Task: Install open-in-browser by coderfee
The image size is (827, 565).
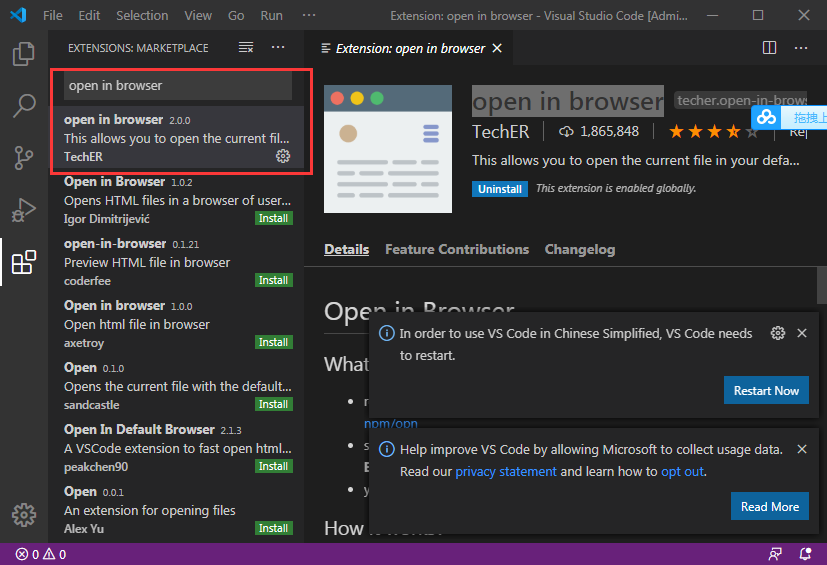Action: pos(273,280)
